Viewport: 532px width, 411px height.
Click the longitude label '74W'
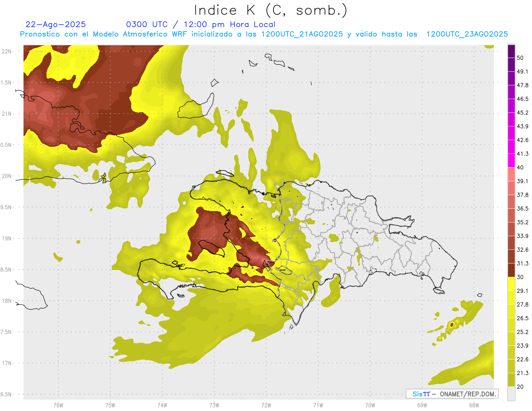162,405
